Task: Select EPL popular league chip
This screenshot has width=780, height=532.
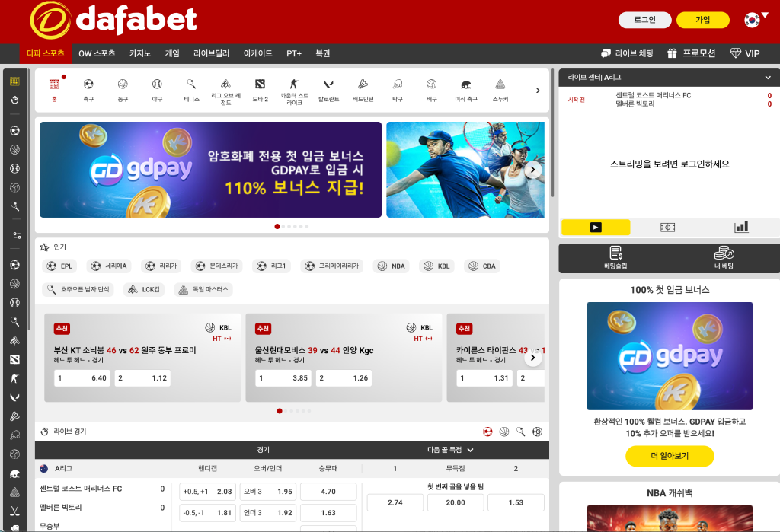Action: (59, 266)
